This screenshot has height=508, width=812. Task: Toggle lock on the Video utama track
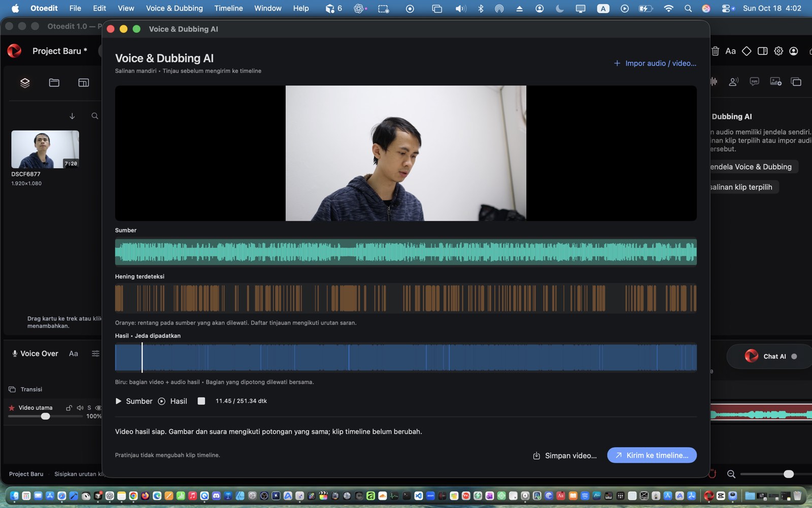69,408
